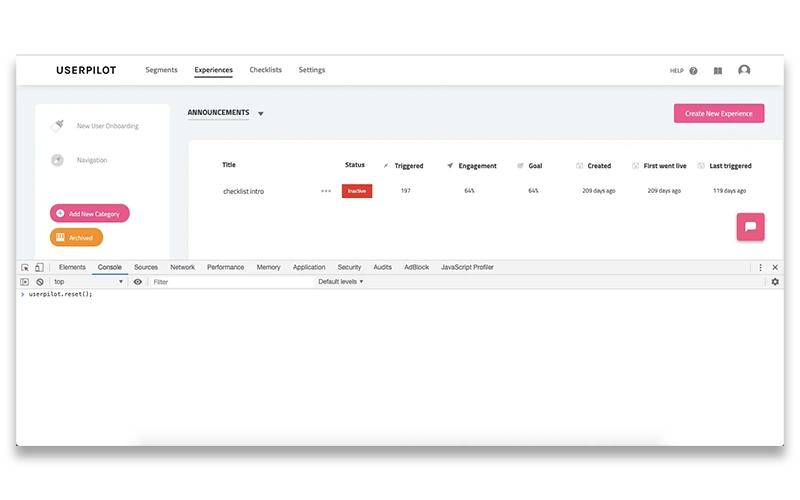Click the rocket icon for onboarding

pyautogui.click(x=58, y=126)
